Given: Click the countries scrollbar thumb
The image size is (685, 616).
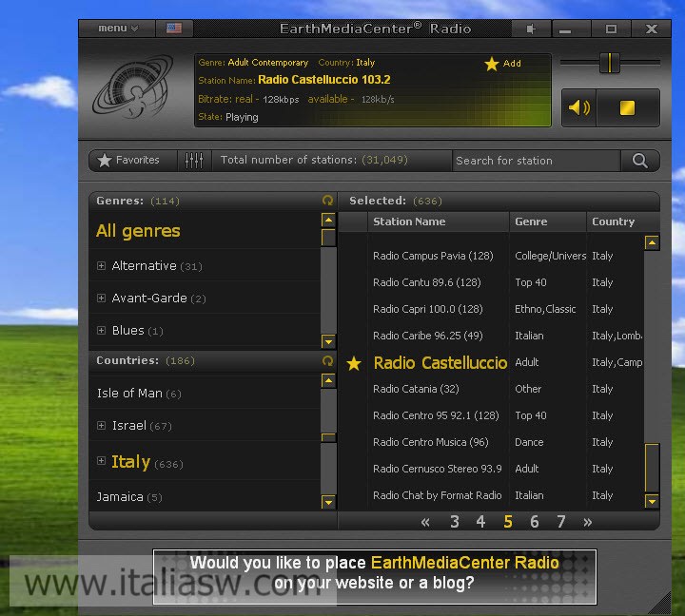Looking at the screenshot, I should (x=328, y=437).
